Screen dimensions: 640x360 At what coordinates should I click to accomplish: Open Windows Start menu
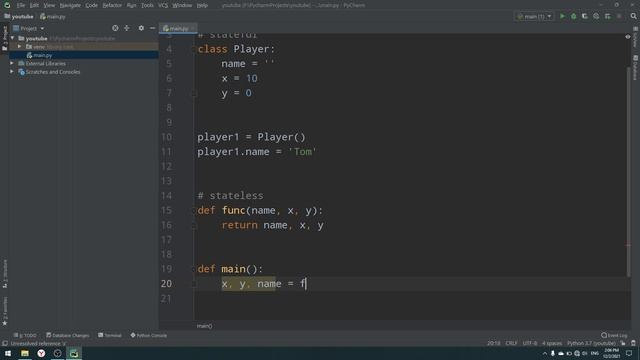click(8, 353)
